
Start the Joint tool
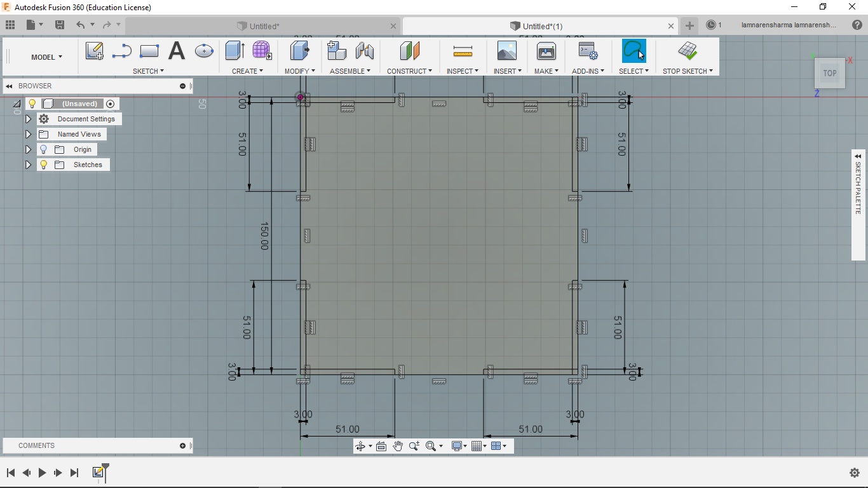(365, 51)
